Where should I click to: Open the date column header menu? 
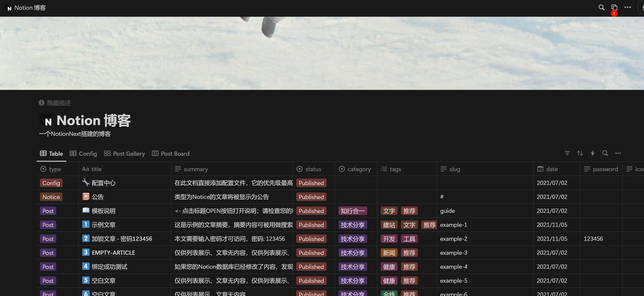pyautogui.click(x=557, y=169)
